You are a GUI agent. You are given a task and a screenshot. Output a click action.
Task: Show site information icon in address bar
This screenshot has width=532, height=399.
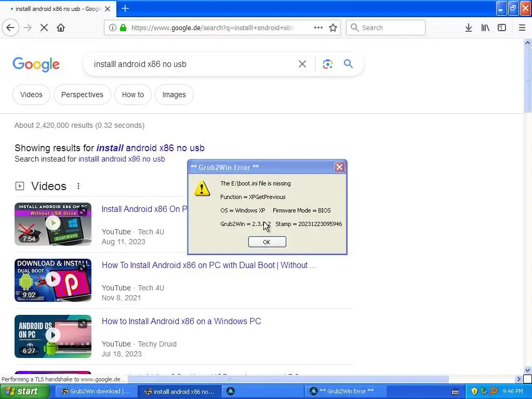(x=113, y=28)
